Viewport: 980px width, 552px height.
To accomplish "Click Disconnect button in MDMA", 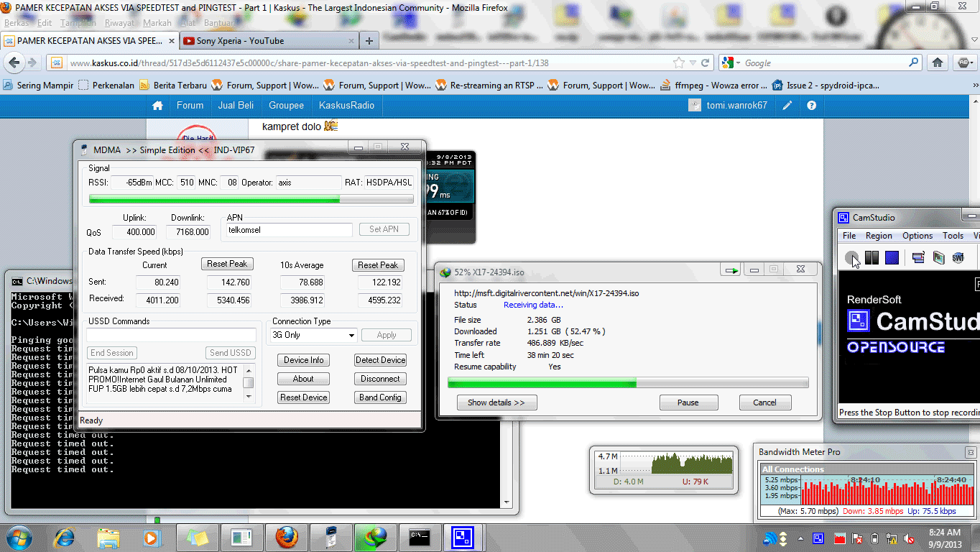I will (380, 379).
